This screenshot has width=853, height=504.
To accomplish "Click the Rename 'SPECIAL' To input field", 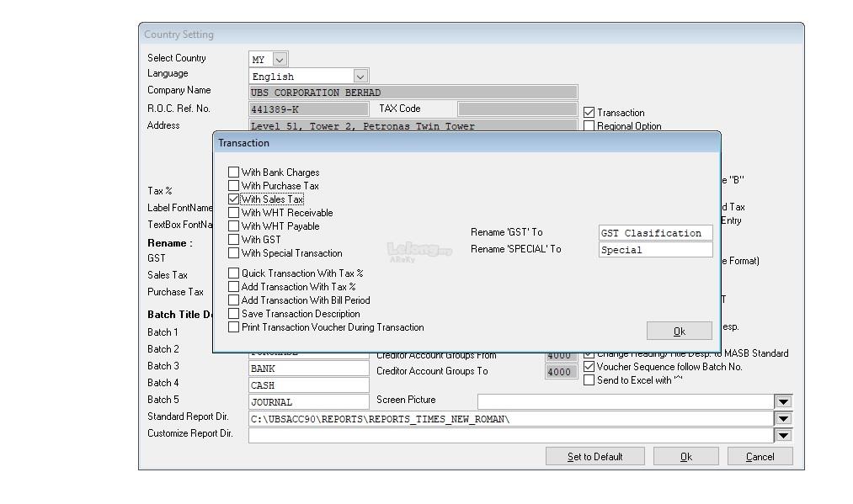I will click(655, 250).
